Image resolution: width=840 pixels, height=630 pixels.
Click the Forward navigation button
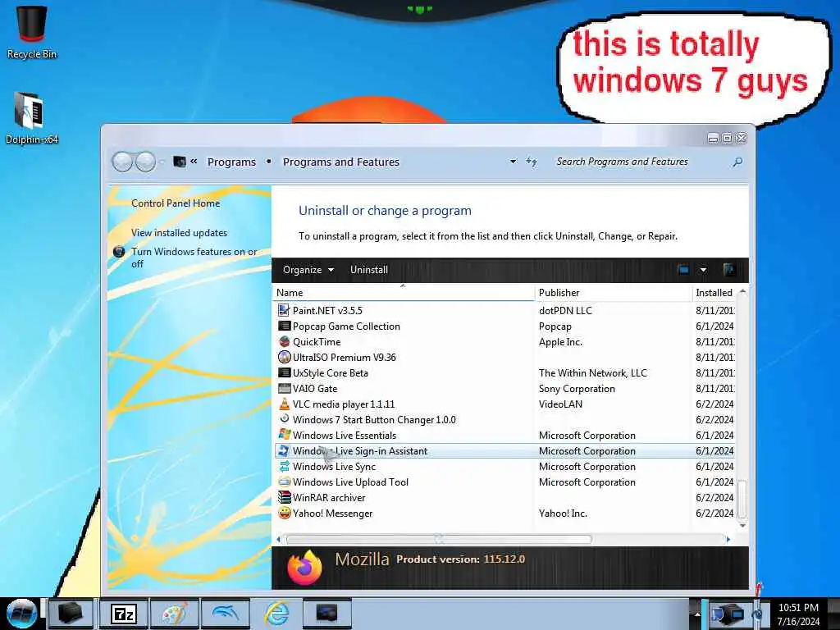[145, 162]
